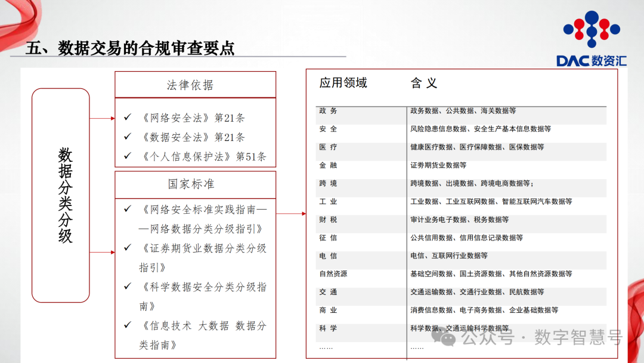Select 《个人信息保护法》第51条 bullet
Viewport: 644px width, 363px height.
click(x=204, y=156)
